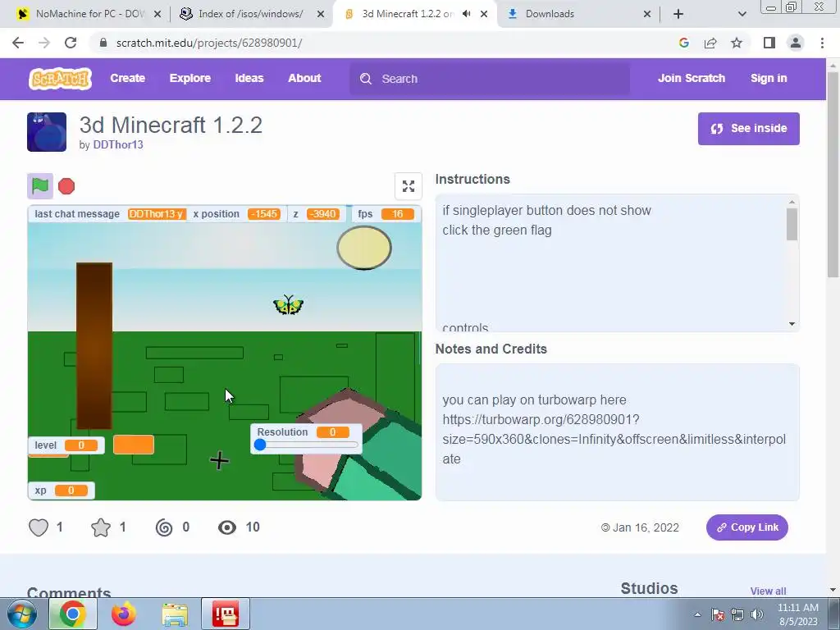The image size is (840, 630).
Task: Open the Create menu item
Action: [x=127, y=78]
